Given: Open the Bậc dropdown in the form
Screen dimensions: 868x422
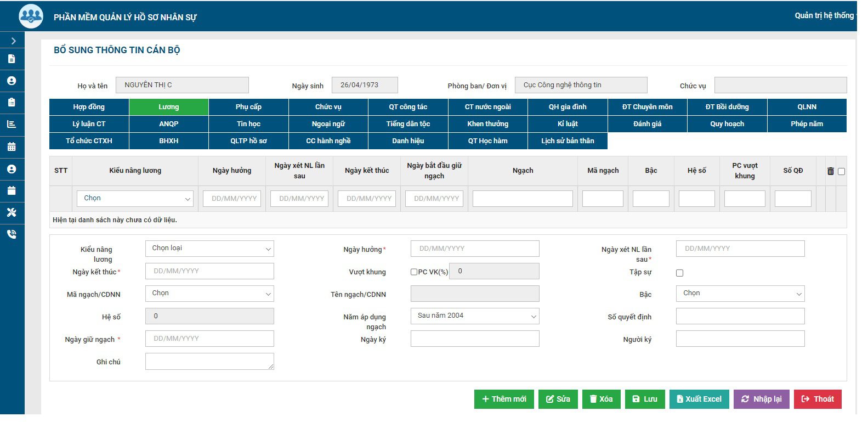Looking at the screenshot, I should [740, 294].
